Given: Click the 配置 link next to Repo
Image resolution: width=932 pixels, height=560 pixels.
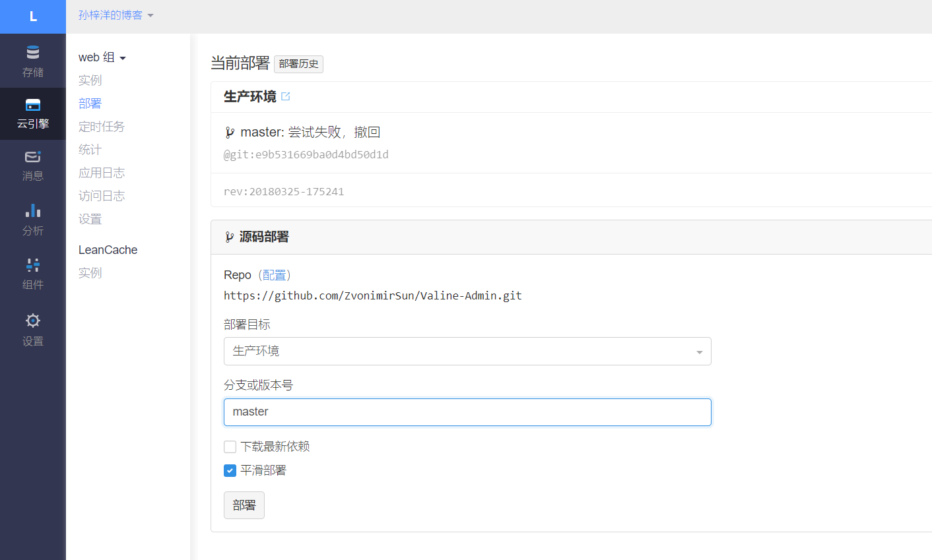Looking at the screenshot, I should [x=274, y=275].
